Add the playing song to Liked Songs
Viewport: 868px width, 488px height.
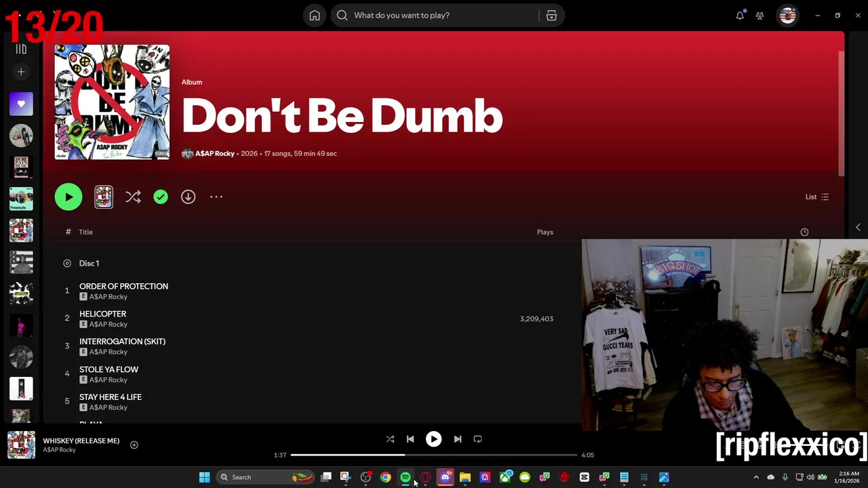pyautogui.click(x=134, y=445)
